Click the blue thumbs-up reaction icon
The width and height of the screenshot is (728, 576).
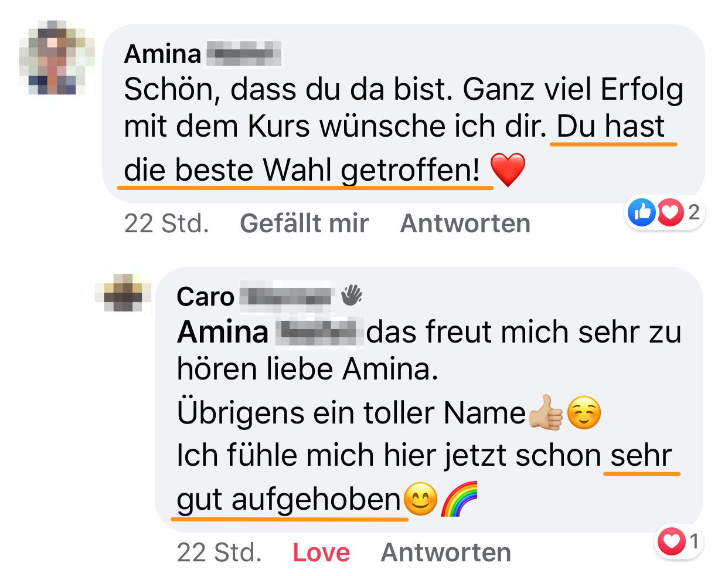point(642,212)
